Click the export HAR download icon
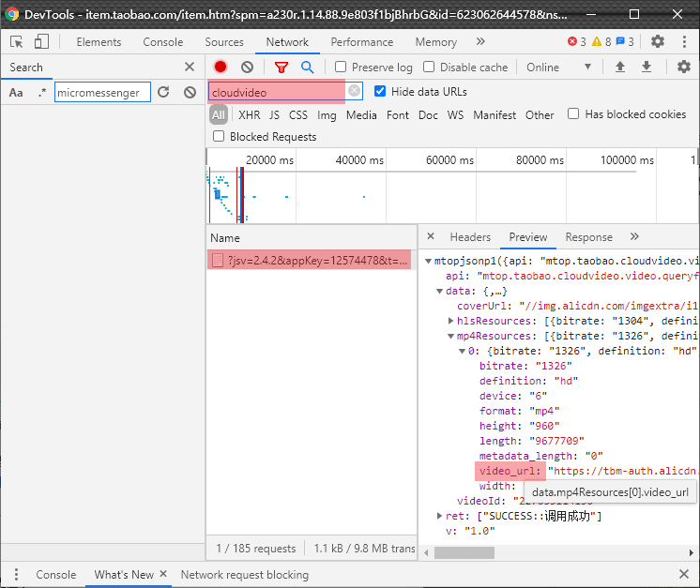 tap(647, 68)
